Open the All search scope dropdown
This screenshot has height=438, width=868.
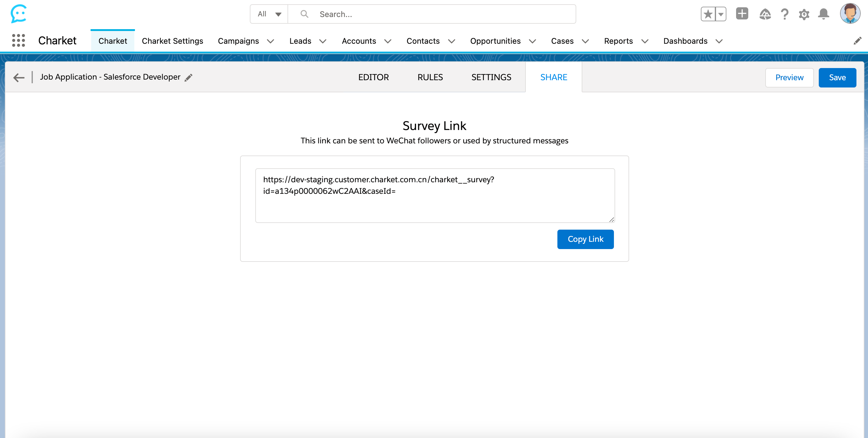point(269,14)
